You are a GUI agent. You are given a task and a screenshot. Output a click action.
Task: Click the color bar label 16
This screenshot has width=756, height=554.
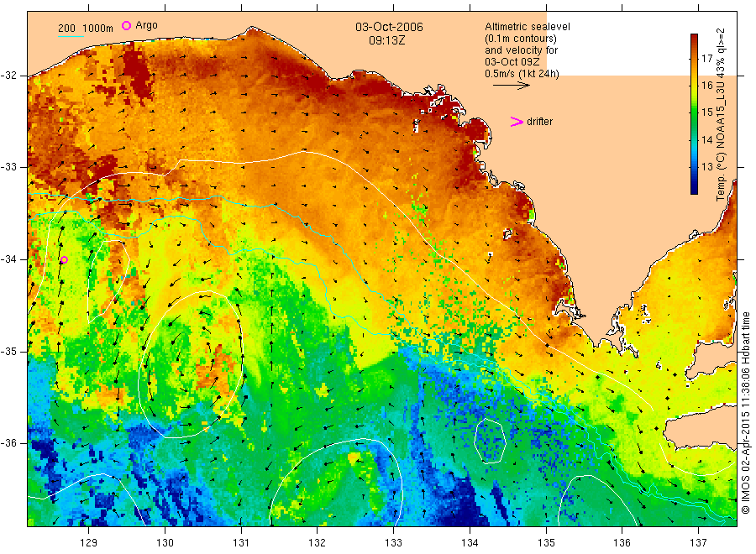pos(706,86)
